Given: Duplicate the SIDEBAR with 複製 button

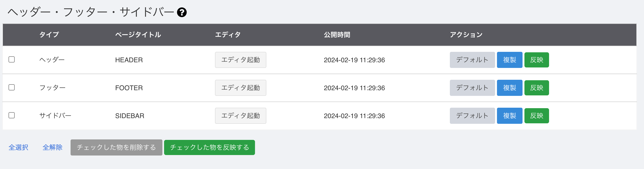Looking at the screenshot, I should pyautogui.click(x=510, y=116).
